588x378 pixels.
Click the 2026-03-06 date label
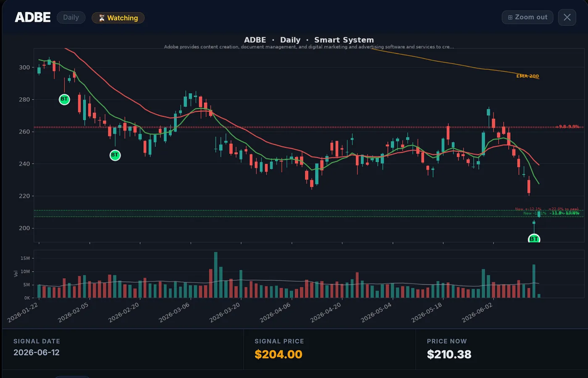click(174, 312)
